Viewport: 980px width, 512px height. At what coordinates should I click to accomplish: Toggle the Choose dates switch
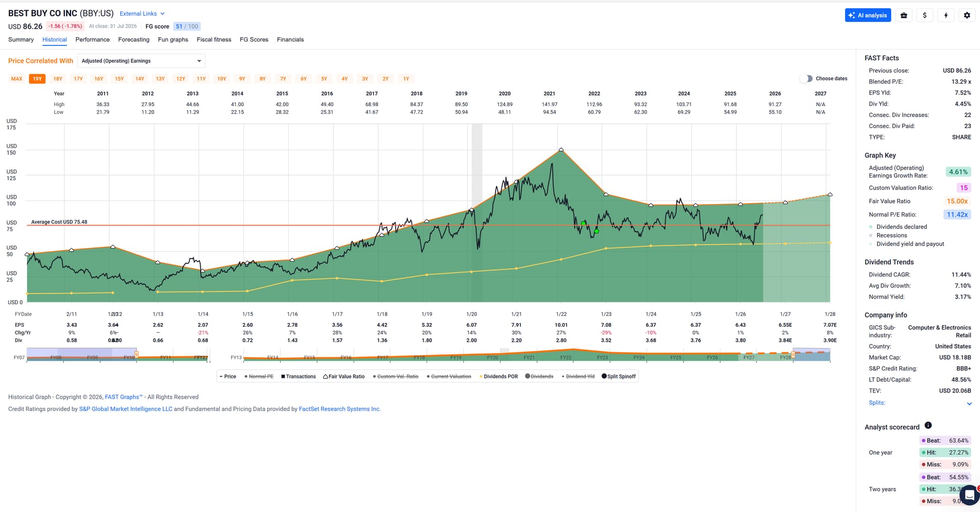tap(806, 79)
